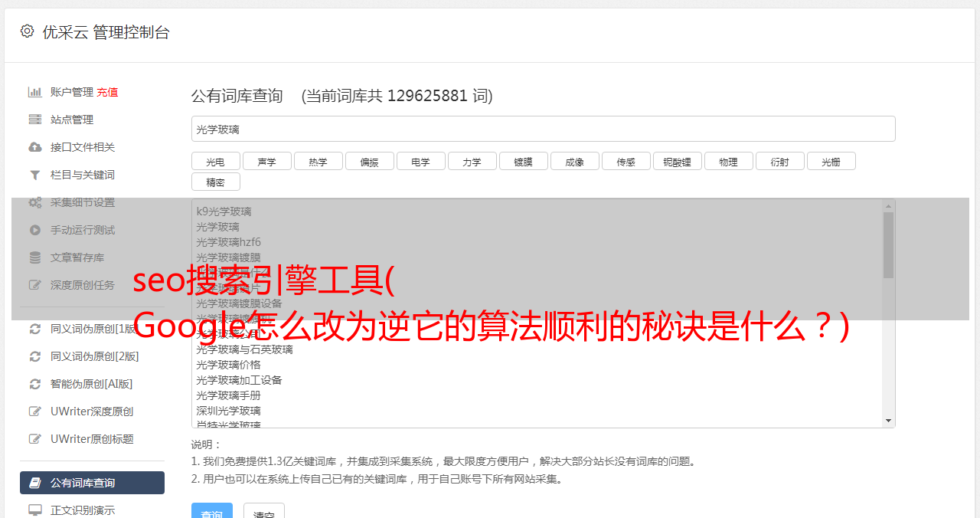Select the 成像 tag button

[x=574, y=161]
